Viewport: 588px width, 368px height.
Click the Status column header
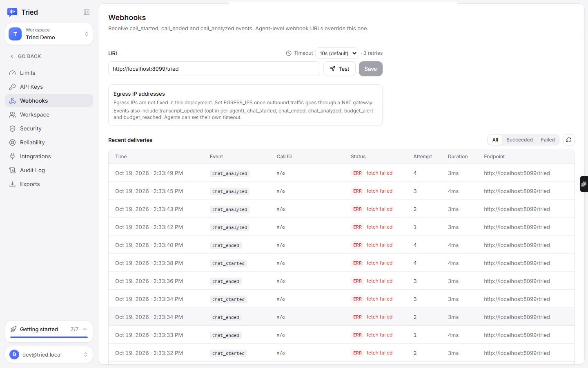(358, 157)
